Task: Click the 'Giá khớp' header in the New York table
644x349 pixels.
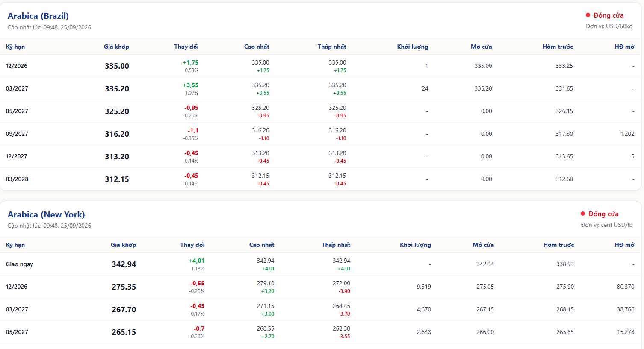Action: (123, 245)
